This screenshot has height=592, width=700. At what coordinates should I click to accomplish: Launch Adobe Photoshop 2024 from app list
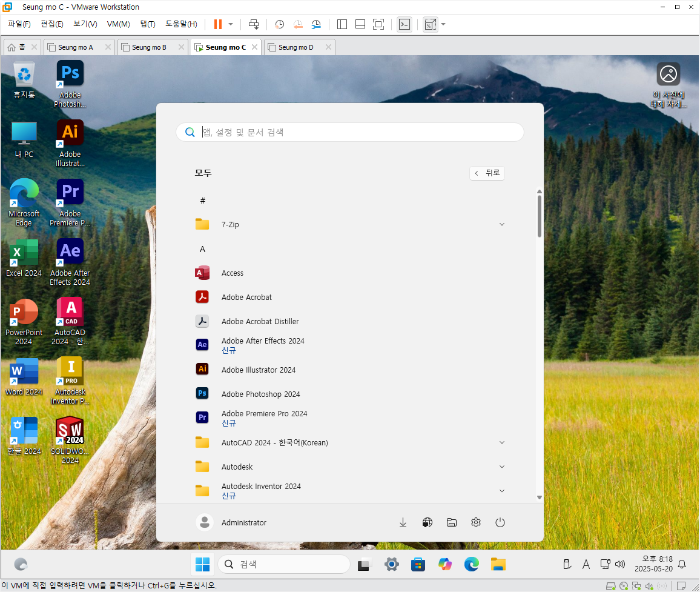point(351,394)
